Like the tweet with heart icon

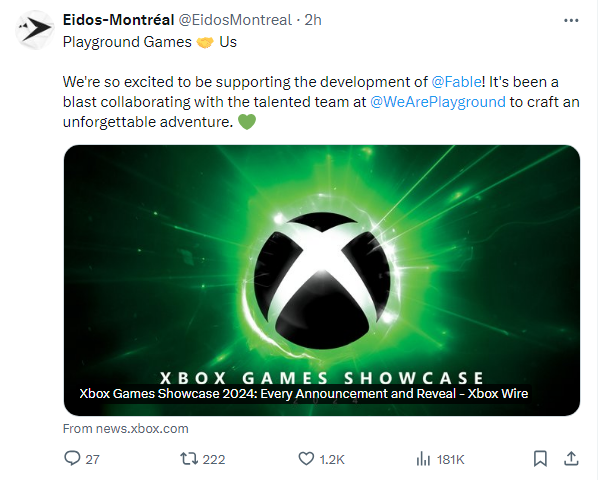pos(307,458)
